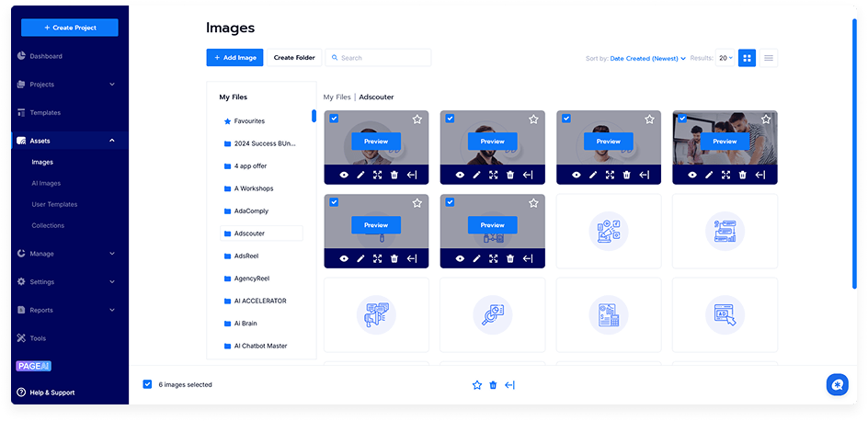The width and height of the screenshot is (868, 421).
Task: Click the expand icon on third image
Action: click(610, 175)
